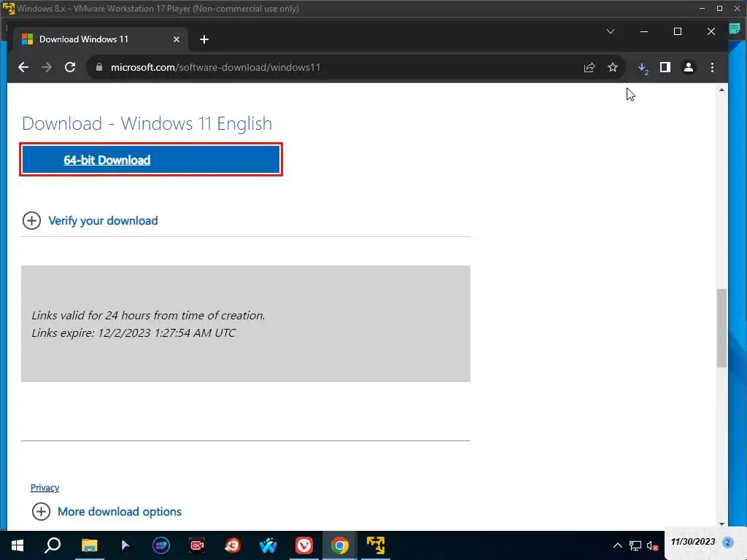
Task: Click page scrollbar up arrow
Action: [x=721, y=90]
